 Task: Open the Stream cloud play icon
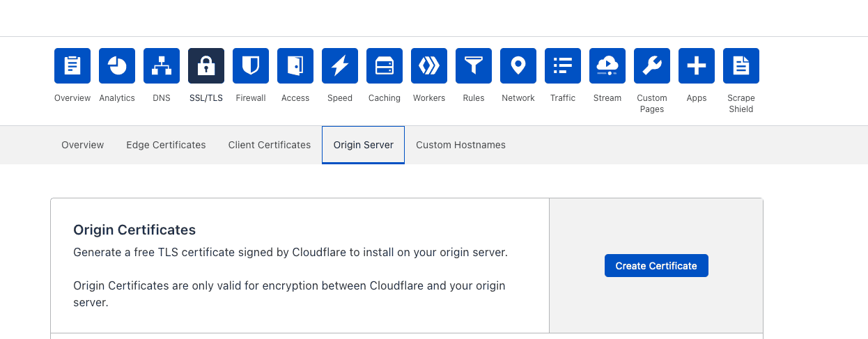point(607,66)
